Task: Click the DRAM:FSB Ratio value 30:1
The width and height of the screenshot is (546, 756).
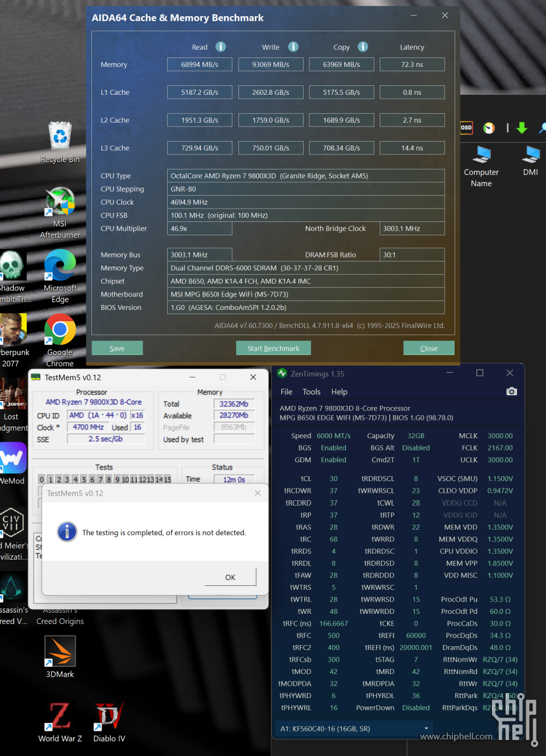Action: 412,254
